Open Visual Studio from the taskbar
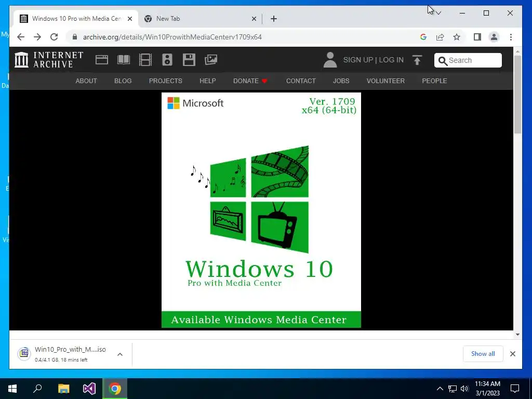The width and height of the screenshot is (532, 399). pos(89,389)
